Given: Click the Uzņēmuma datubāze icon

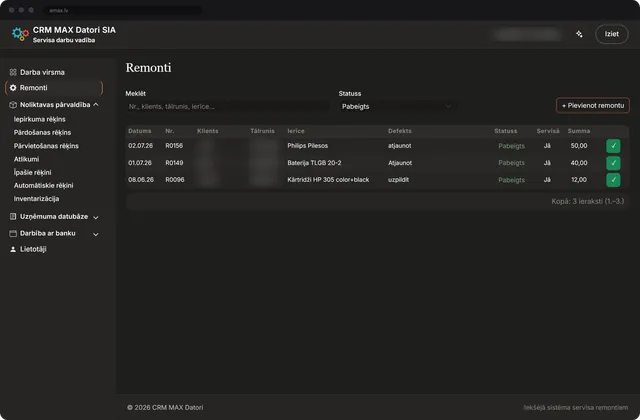Looking at the screenshot, I should pyautogui.click(x=13, y=217).
